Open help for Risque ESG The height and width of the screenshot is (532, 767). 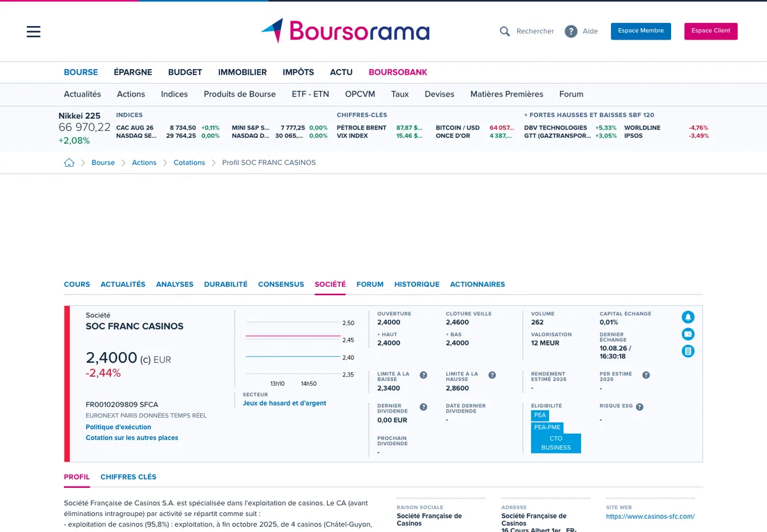pos(639,407)
